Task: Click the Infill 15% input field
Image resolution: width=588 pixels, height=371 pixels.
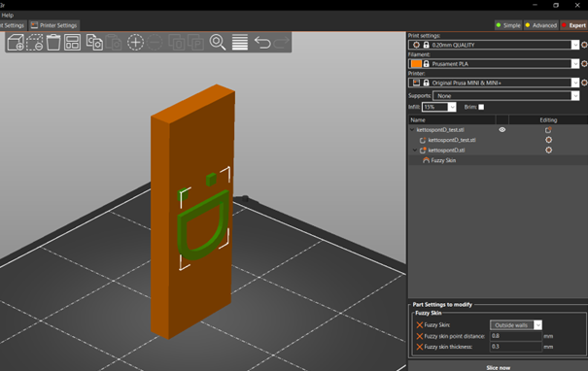Action: pos(435,107)
